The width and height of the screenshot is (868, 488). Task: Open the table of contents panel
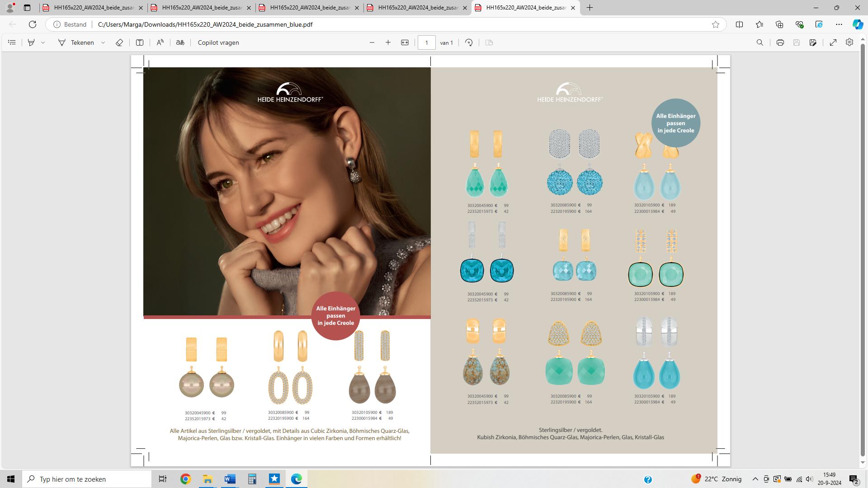(12, 42)
